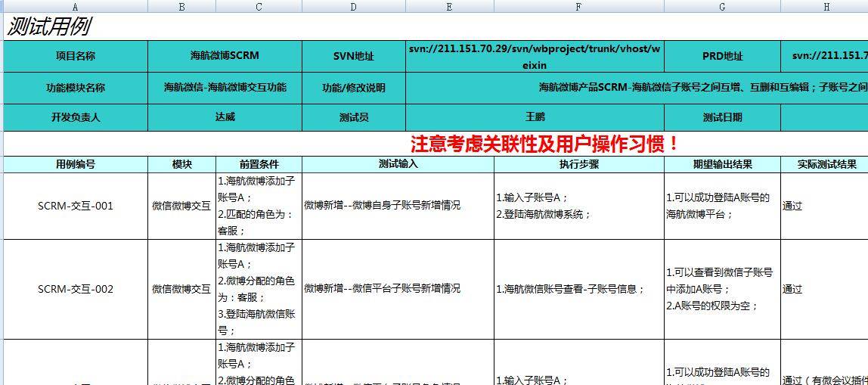Select 微博新增--微信平台子账号新增情况 cell

pyautogui.click(x=398, y=289)
